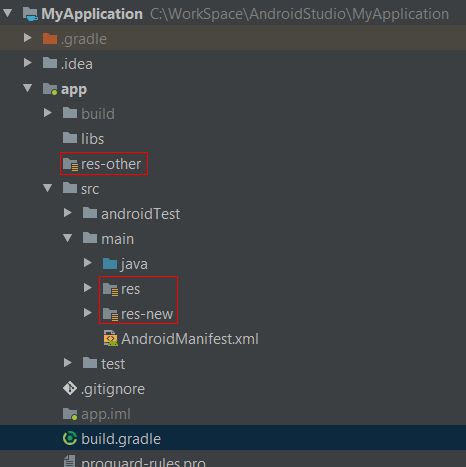The width and height of the screenshot is (466, 467).
Task: Collapse the app module arrow
Action: click(27, 88)
